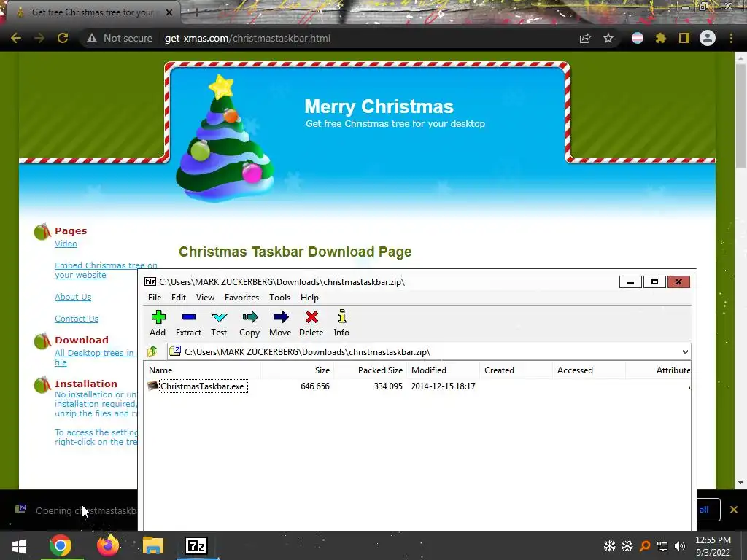Click the Move tool in 7-Zip

click(x=280, y=323)
